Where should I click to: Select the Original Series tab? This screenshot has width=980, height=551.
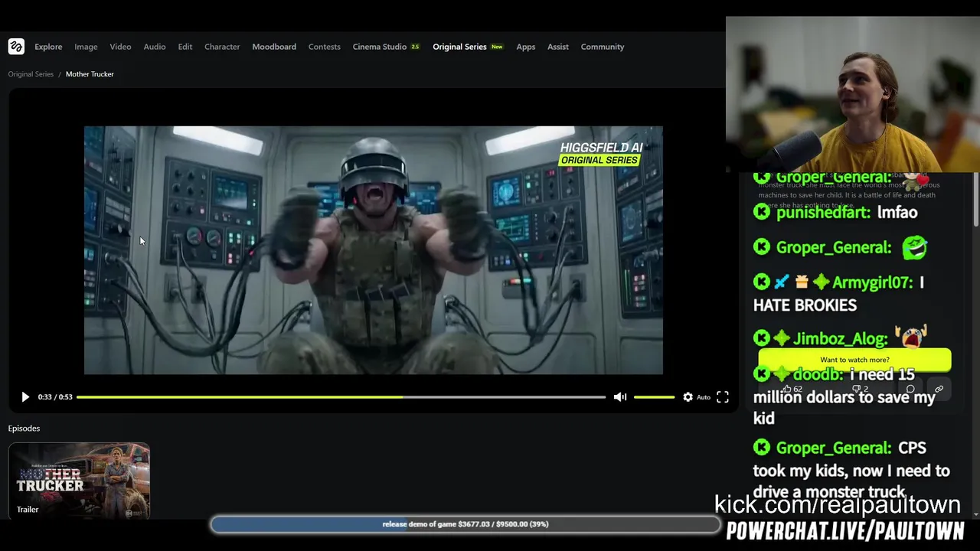[468, 47]
